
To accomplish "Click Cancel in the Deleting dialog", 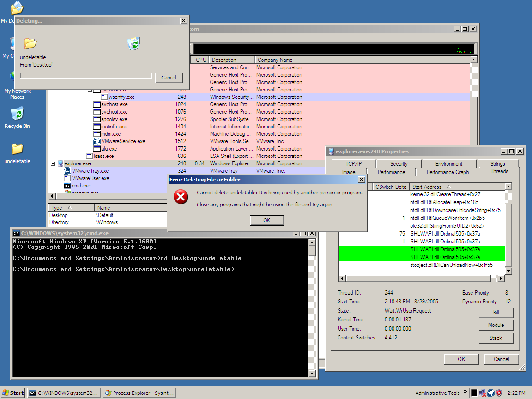I will click(x=169, y=78).
